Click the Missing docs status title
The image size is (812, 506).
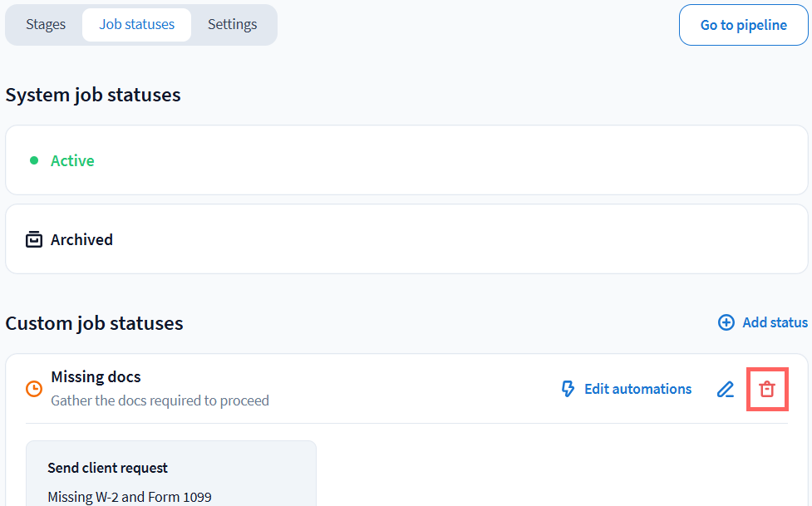[x=96, y=377]
